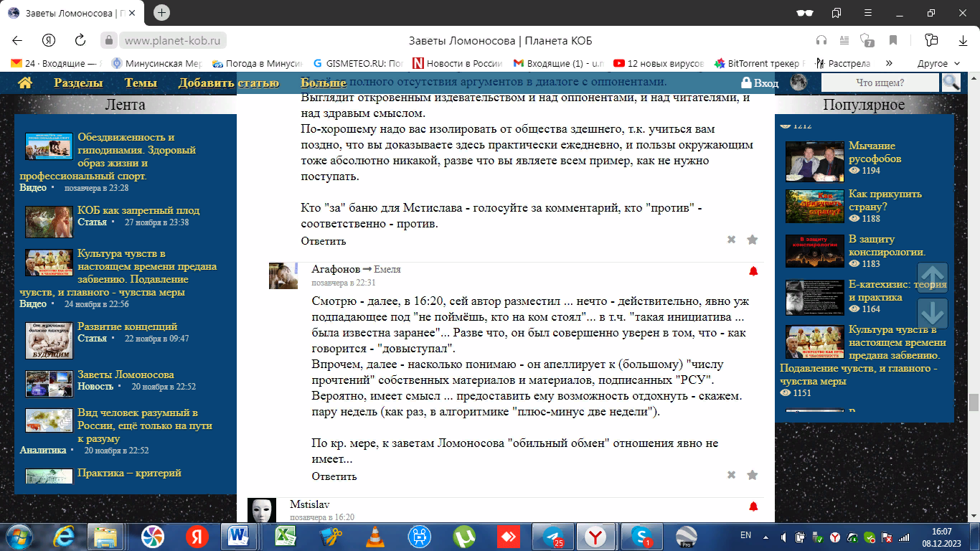Open the article 'КОБ как запретный плод'

(138, 210)
